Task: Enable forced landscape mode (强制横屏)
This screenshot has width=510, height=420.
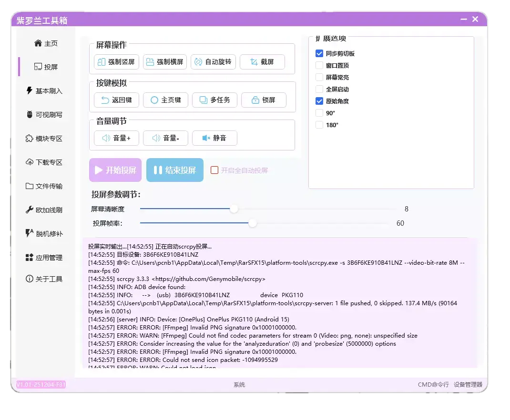Action: click(x=164, y=61)
